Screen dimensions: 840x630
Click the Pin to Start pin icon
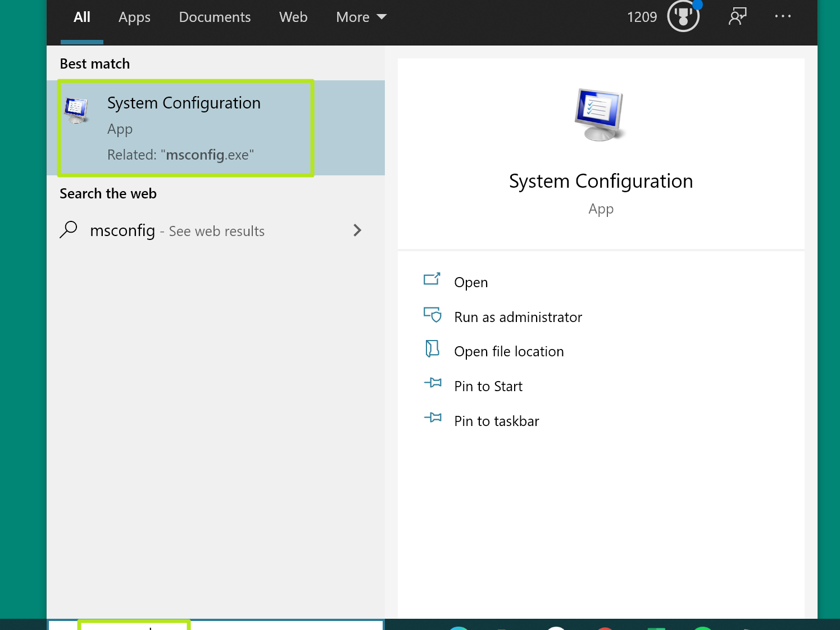[433, 383]
